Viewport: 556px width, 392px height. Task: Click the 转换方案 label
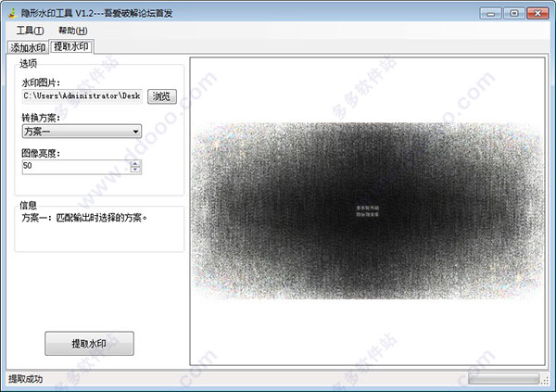tap(41, 118)
